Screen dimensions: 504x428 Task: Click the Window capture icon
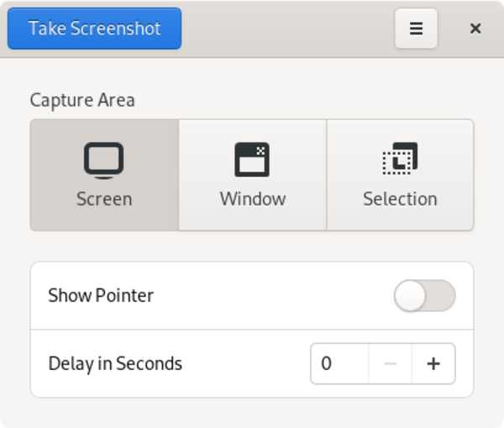coord(252,160)
